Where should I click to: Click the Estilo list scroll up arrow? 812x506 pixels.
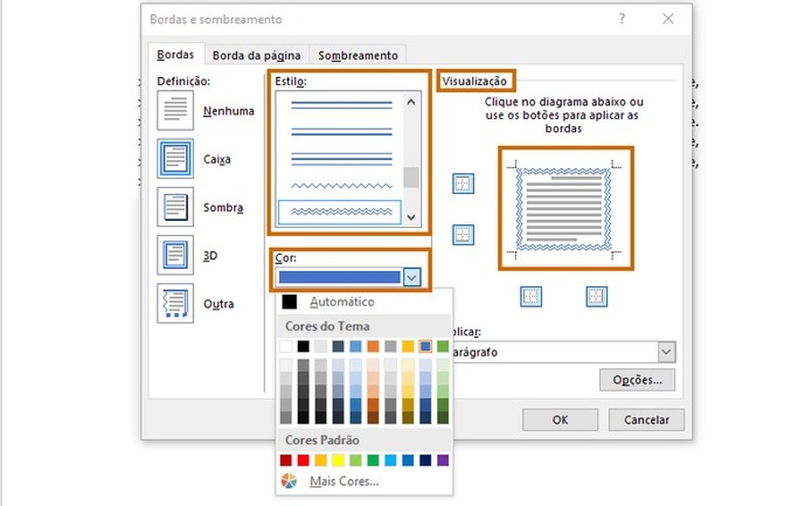411,102
